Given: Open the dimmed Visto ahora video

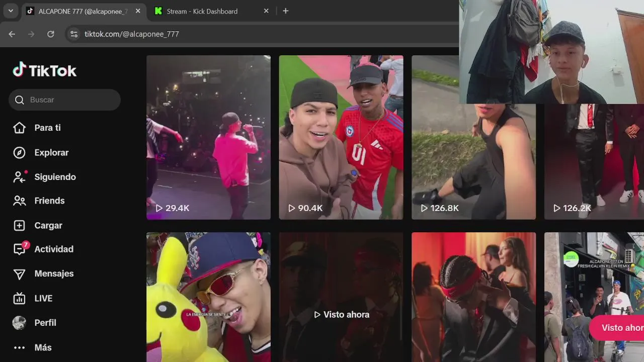Looking at the screenshot, I should coord(341,297).
